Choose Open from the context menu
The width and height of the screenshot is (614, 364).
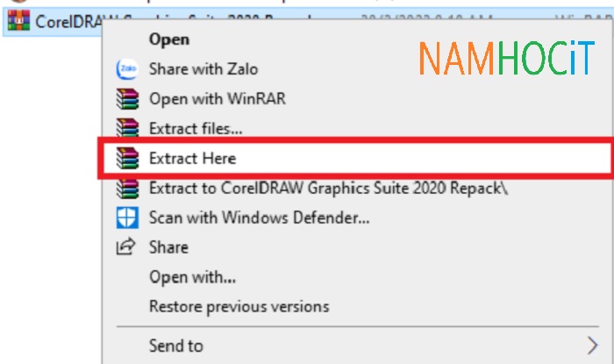pyautogui.click(x=169, y=39)
